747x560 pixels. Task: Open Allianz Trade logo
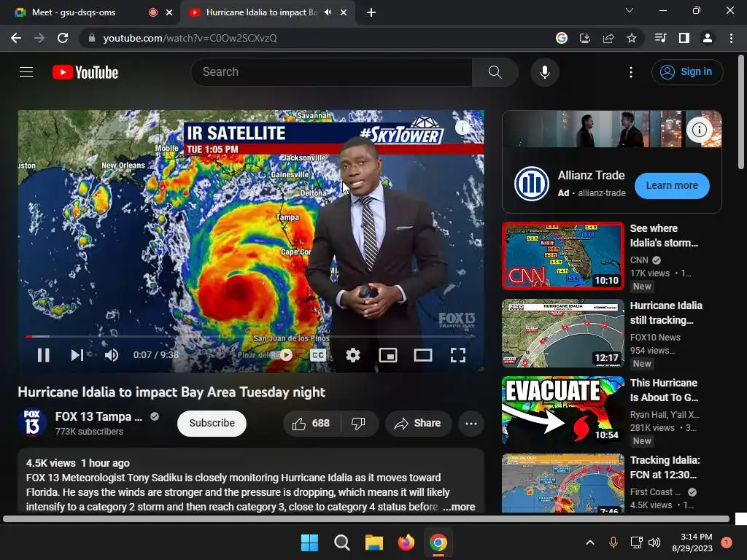coord(532,184)
